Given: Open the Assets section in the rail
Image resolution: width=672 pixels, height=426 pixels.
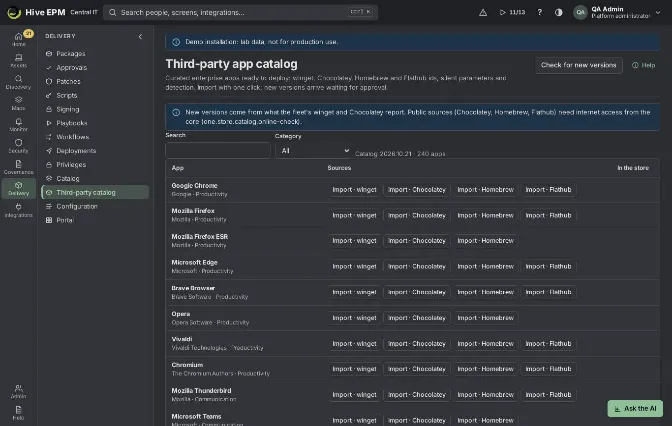Looking at the screenshot, I should point(18,60).
